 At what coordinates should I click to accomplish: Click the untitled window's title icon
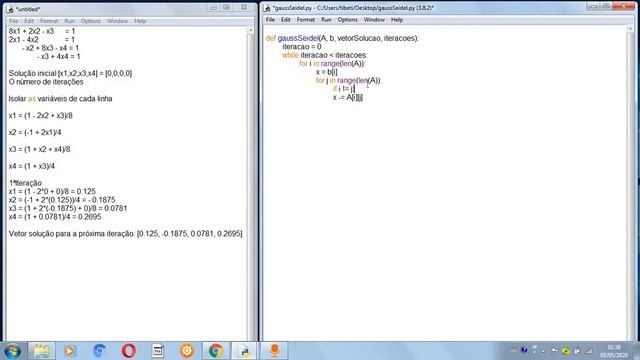click(10, 9)
